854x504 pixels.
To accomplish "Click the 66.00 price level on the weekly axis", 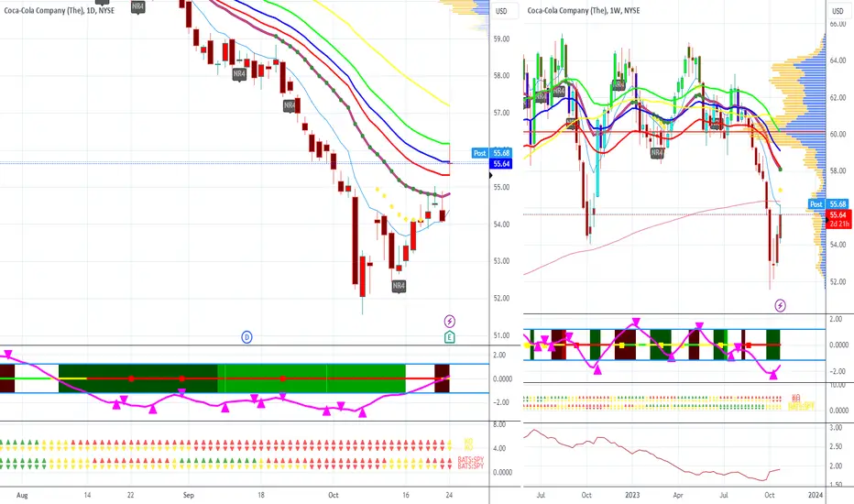I will pyautogui.click(x=838, y=24).
